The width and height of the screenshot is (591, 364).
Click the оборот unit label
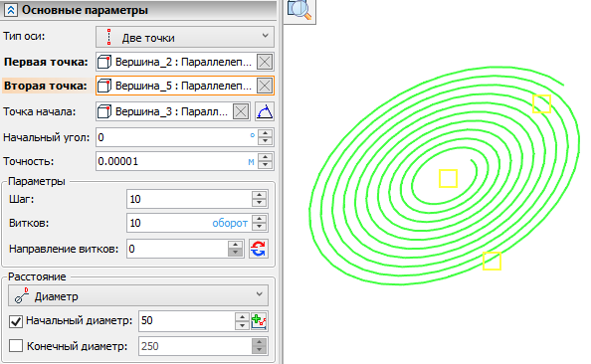coord(230,223)
